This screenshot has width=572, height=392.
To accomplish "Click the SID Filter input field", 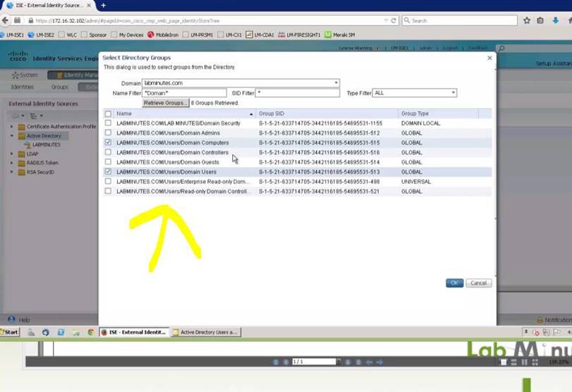I will (298, 93).
